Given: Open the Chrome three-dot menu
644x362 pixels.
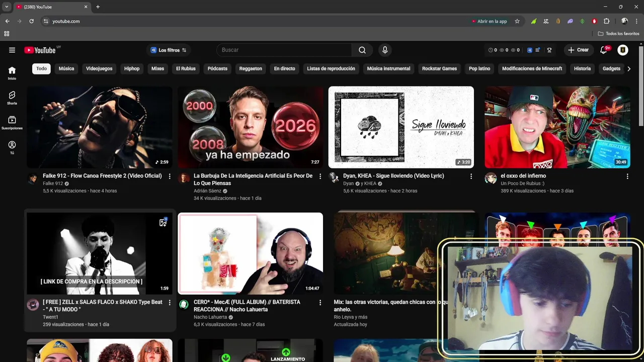Looking at the screenshot, I should (636, 21).
